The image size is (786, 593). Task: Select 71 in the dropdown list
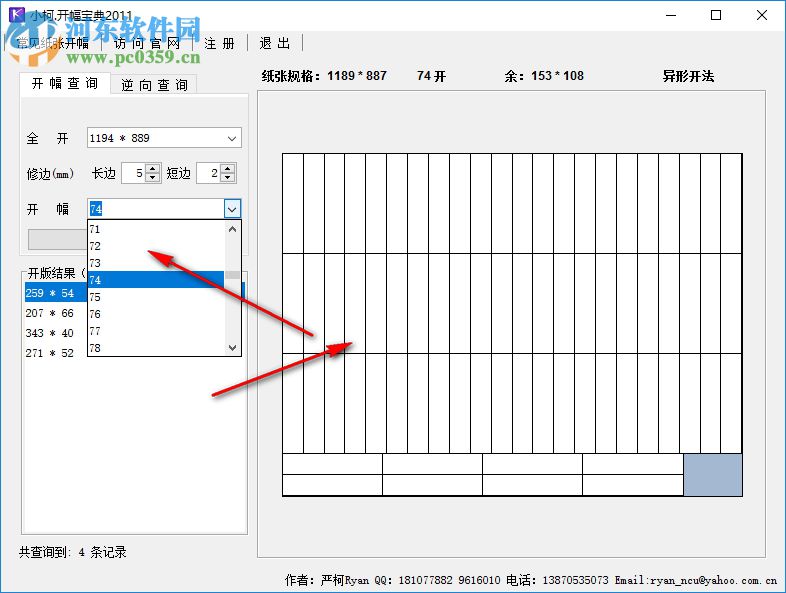(x=156, y=229)
